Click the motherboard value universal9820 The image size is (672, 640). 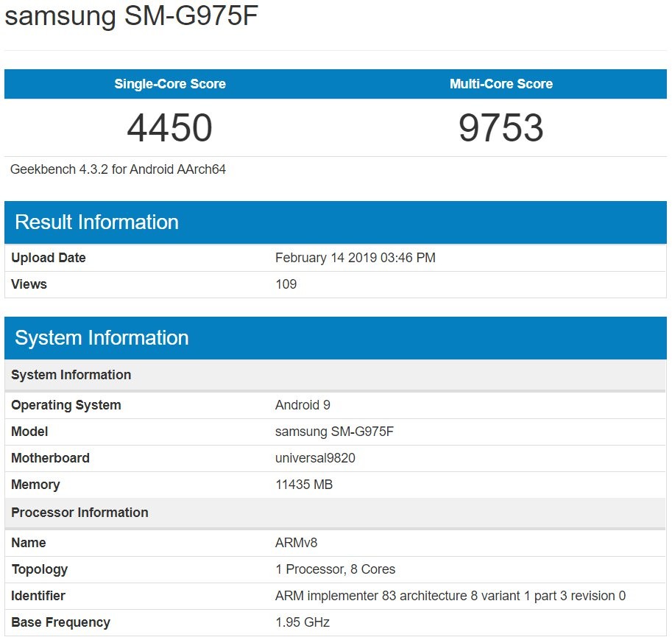click(315, 458)
